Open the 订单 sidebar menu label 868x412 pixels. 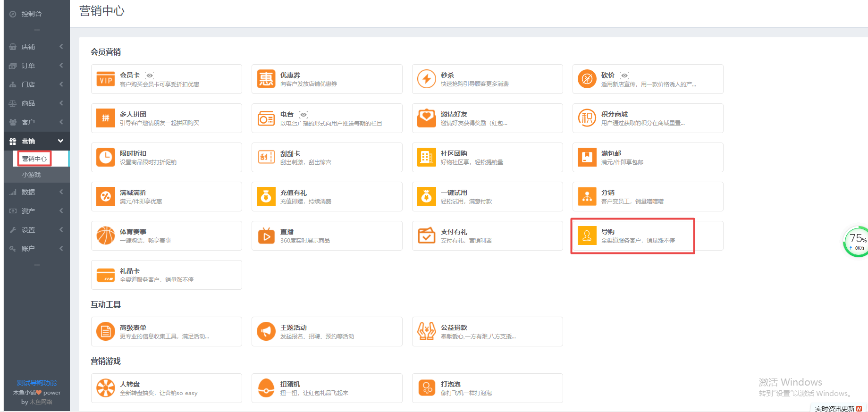[28, 66]
